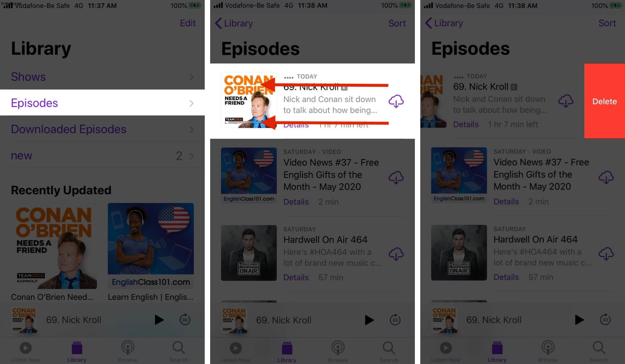
Task: Open Browse tab in middle screen
Action: coord(338,352)
